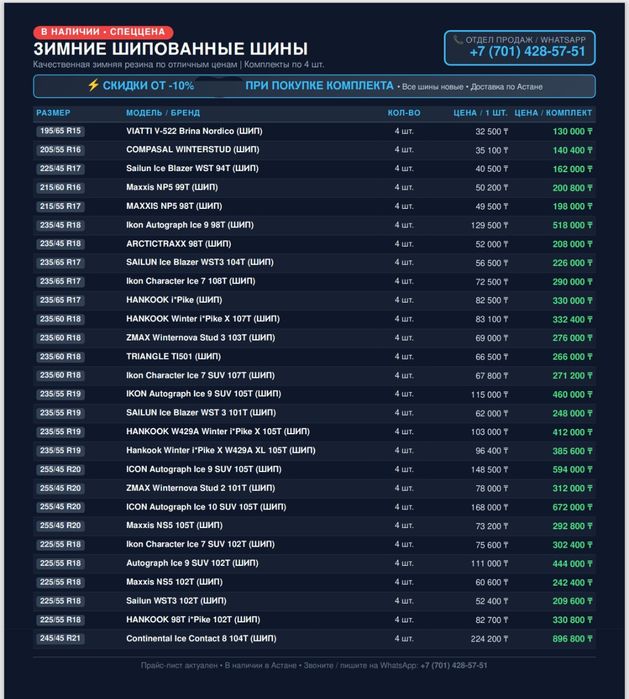The width and height of the screenshot is (629, 699).
Task: Click 'Maxxis NS5 102T (ШИП)' model name
Action: pos(174,582)
